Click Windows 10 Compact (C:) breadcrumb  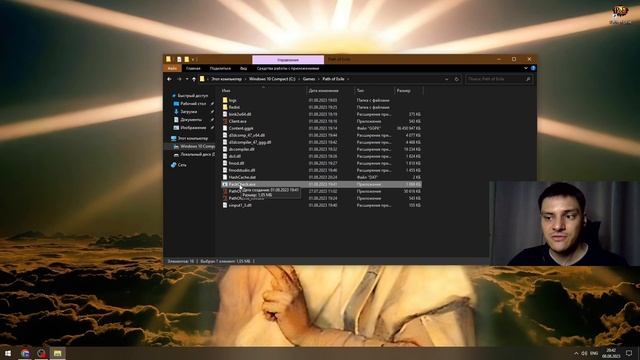(x=272, y=79)
